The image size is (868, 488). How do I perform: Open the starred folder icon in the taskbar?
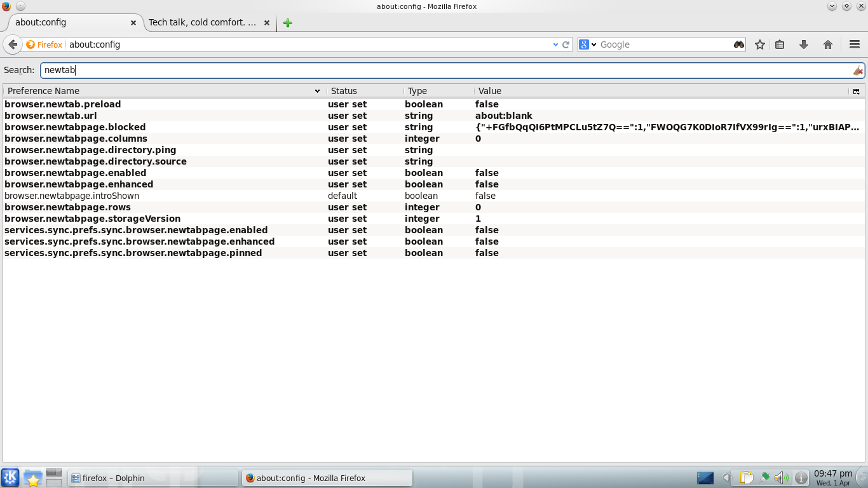click(x=32, y=478)
